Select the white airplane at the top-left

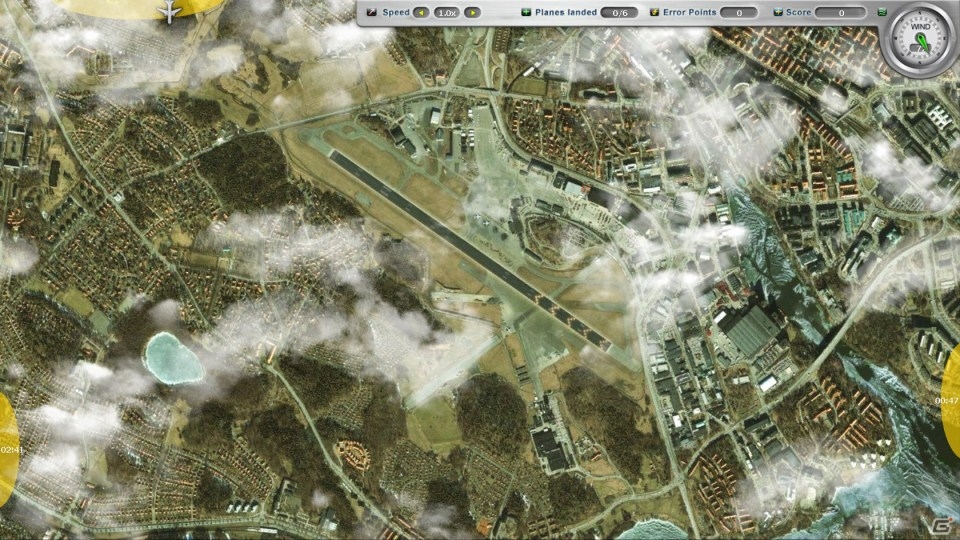tap(169, 10)
